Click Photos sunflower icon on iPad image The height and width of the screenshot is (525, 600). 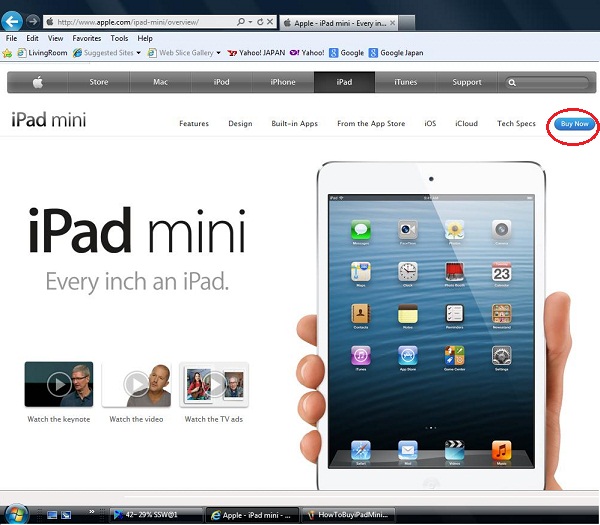pyautogui.click(x=455, y=230)
